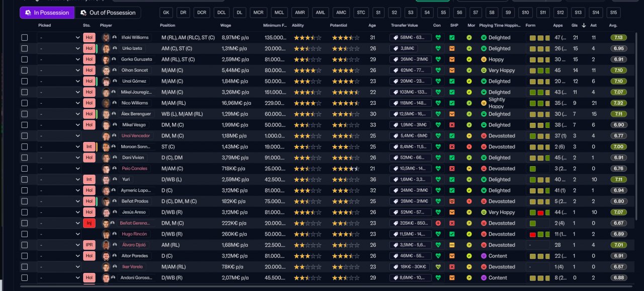Open Mikel Jauregizar's player name
Screen dimensions: 644x291
coord(136,92)
